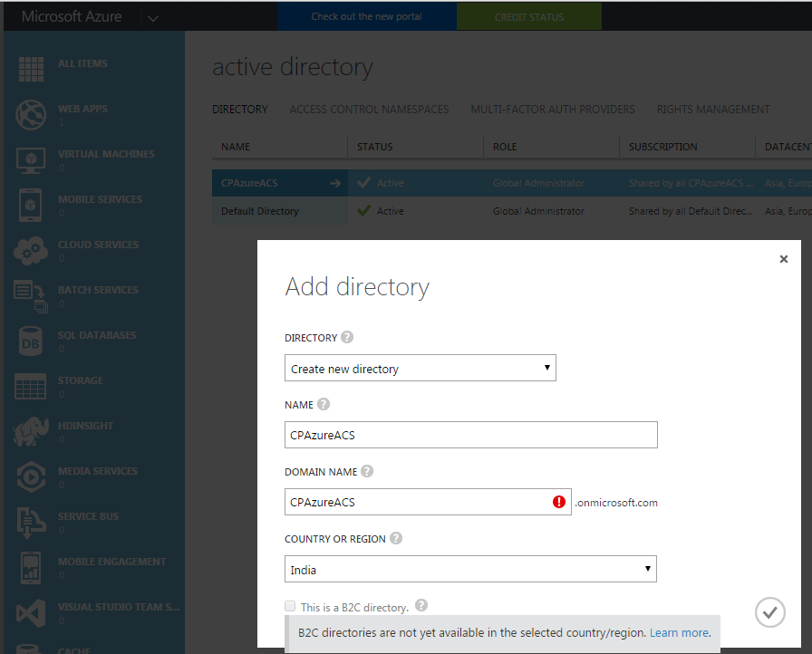
Task: Select the Cloud Services gear-cloud icon
Action: click(31, 251)
